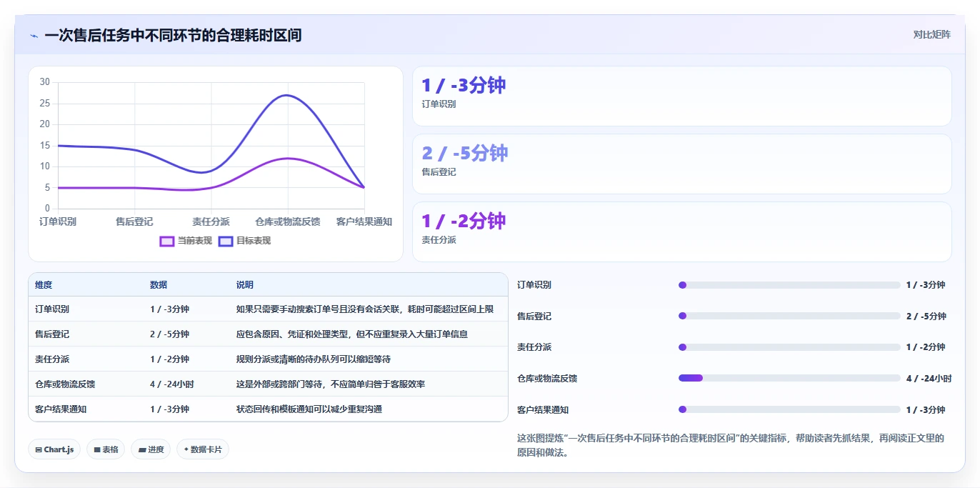
Task: Click the Chart.js tag chip
Action: tap(54, 449)
